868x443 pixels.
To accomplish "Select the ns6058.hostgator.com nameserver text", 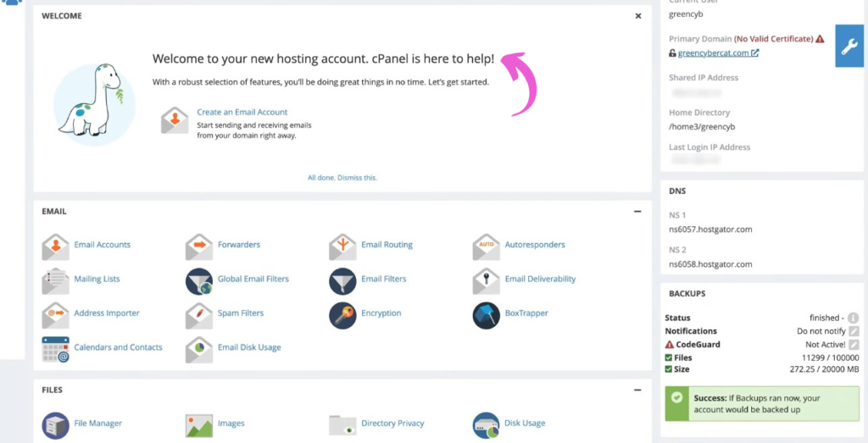I will click(x=710, y=263).
